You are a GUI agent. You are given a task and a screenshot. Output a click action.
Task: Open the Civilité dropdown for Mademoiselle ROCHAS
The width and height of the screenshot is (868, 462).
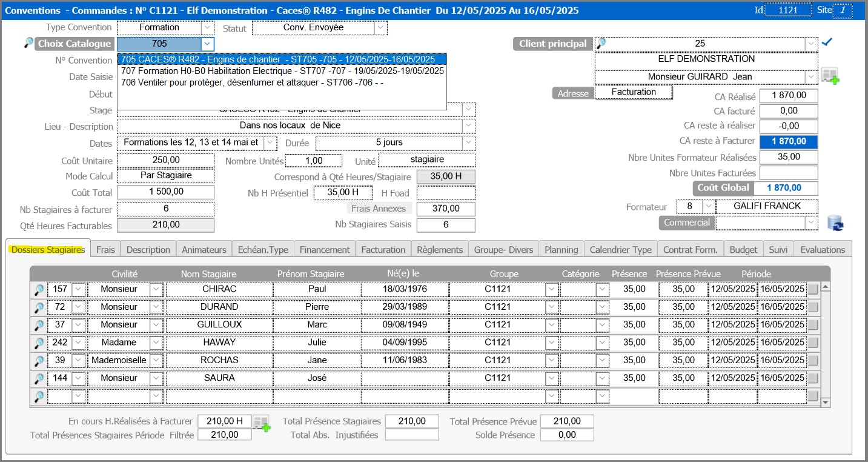click(x=156, y=360)
